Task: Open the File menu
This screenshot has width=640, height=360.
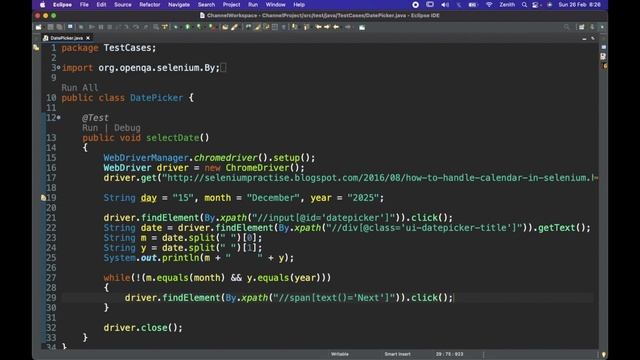Action: pyautogui.click(x=84, y=4)
